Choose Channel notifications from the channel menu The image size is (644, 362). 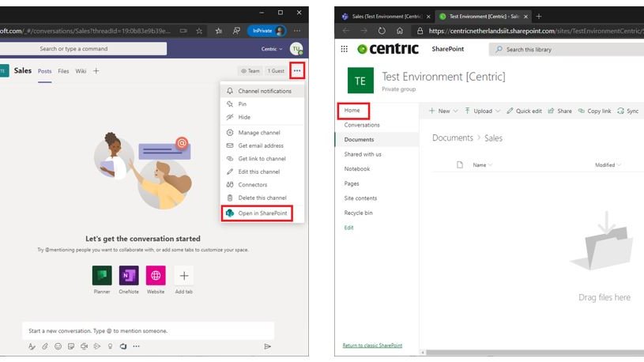[262, 91]
